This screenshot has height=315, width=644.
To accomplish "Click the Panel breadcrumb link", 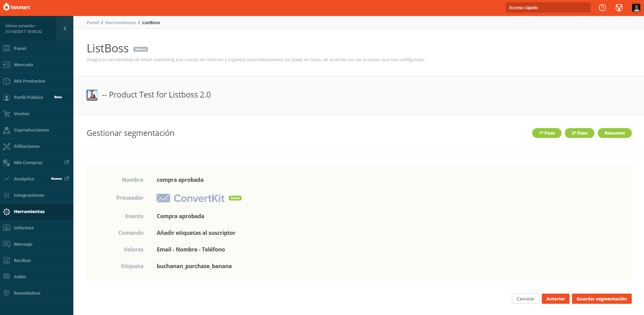I will coord(93,22).
